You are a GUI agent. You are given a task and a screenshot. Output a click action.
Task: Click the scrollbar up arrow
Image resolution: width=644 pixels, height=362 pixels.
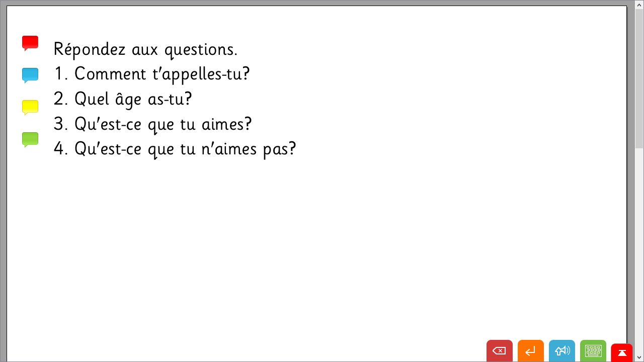639,4
